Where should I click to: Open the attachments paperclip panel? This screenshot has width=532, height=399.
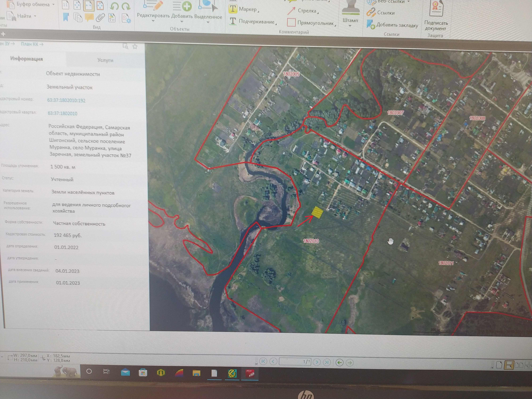click(x=100, y=18)
